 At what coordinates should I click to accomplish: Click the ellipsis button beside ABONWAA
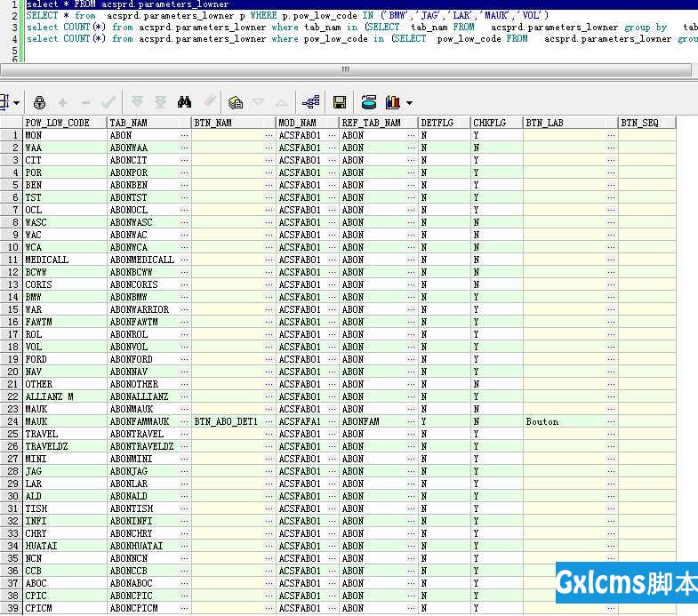pyautogui.click(x=184, y=148)
